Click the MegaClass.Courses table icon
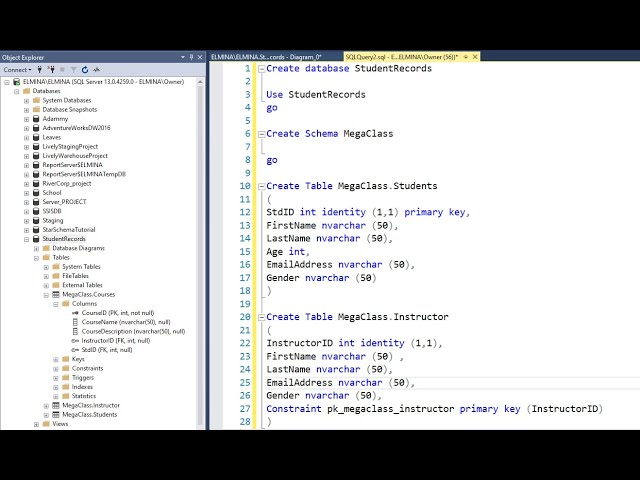 coord(56,294)
